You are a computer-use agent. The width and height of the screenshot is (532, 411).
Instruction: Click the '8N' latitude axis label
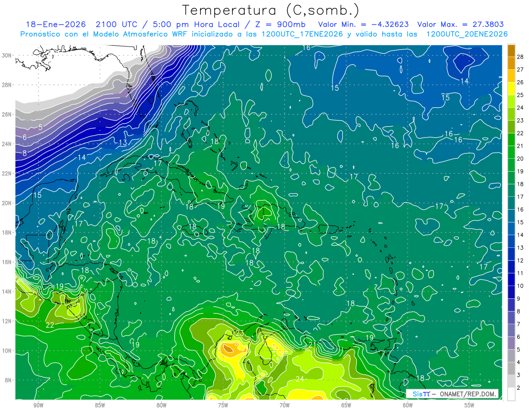(x=9, y=380)
